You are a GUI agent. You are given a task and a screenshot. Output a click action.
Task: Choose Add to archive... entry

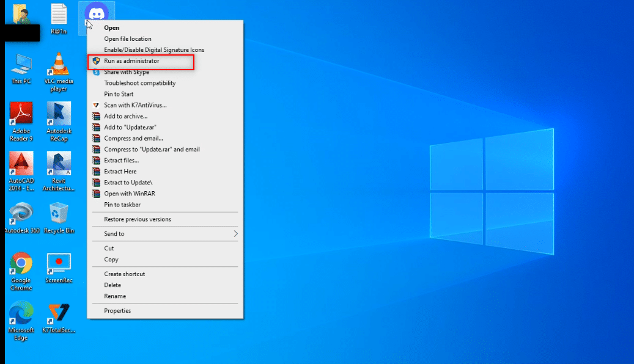coord(165,116)
